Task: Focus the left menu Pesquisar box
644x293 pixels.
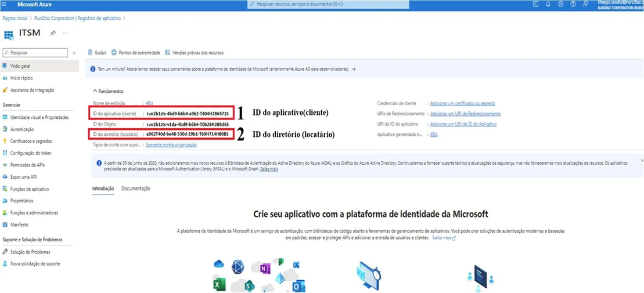Action: 35,53
